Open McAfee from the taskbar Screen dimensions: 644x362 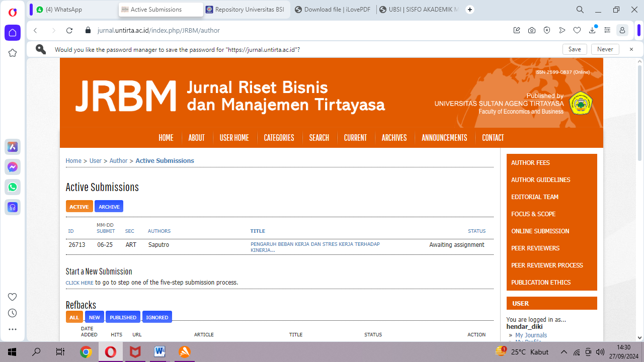tap(135, 352)
